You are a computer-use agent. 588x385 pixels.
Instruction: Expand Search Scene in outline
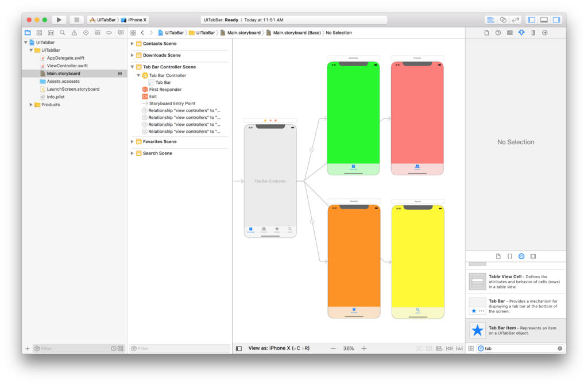click(132, 153)
